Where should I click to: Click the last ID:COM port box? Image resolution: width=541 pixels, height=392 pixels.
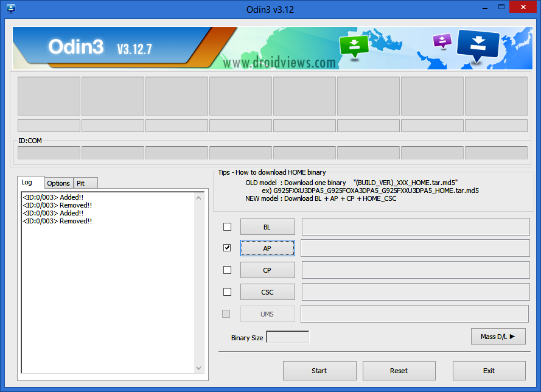tap(496, 153)
